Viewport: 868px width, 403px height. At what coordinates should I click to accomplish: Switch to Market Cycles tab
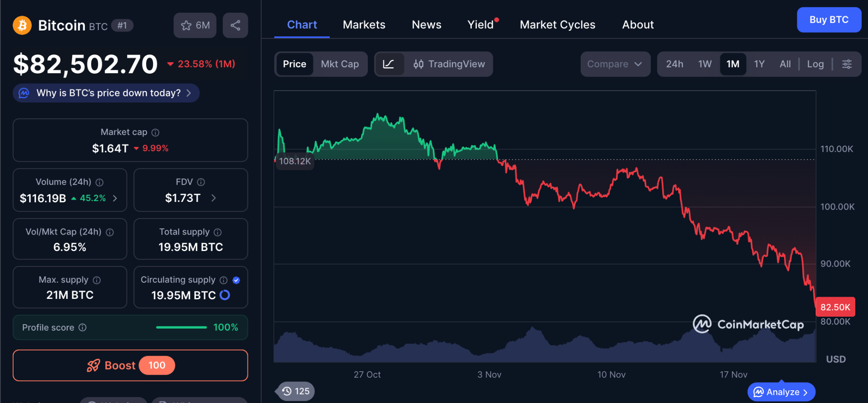(x=557, y=25)
